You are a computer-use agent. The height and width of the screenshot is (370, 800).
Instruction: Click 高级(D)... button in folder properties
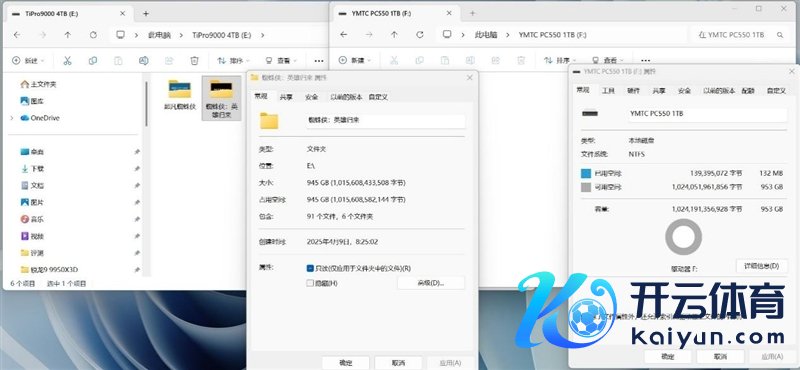(431, 283)
